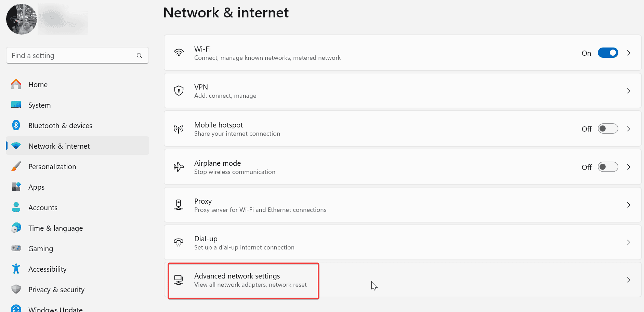The height and width of the screenshot is (312, 644).
Task: Click the Dial-up phone icon
Action: pos(179,243)
